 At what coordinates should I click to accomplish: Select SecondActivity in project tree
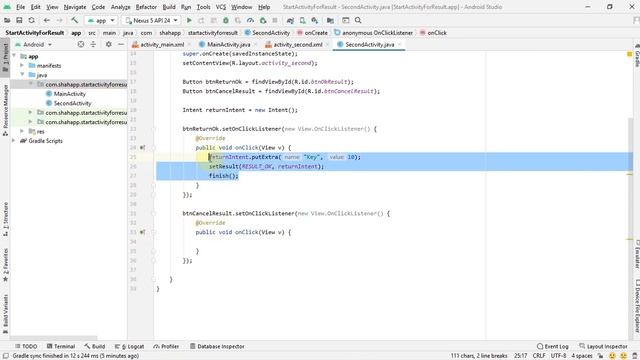[x=73, y=103]
